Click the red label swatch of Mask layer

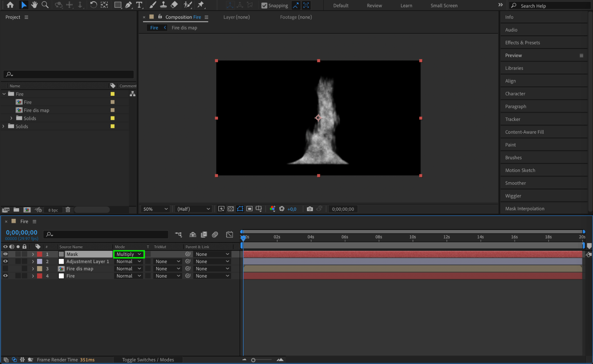click(39, 254)
